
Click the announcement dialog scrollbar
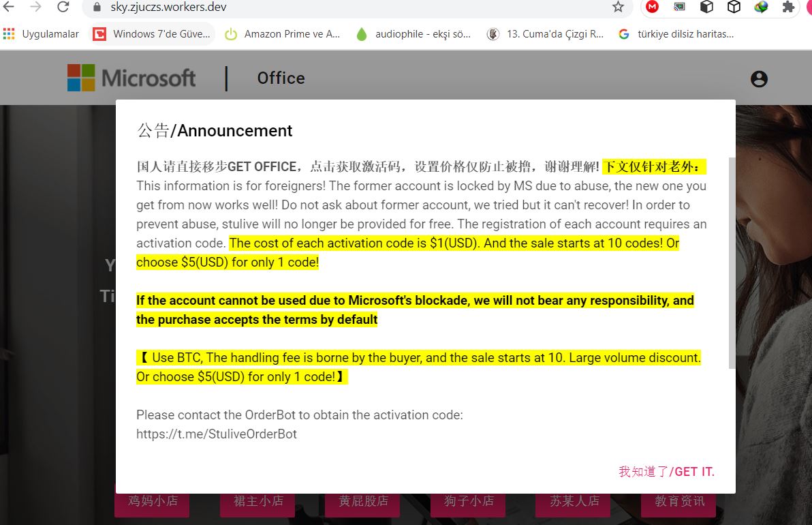[732, 262]
